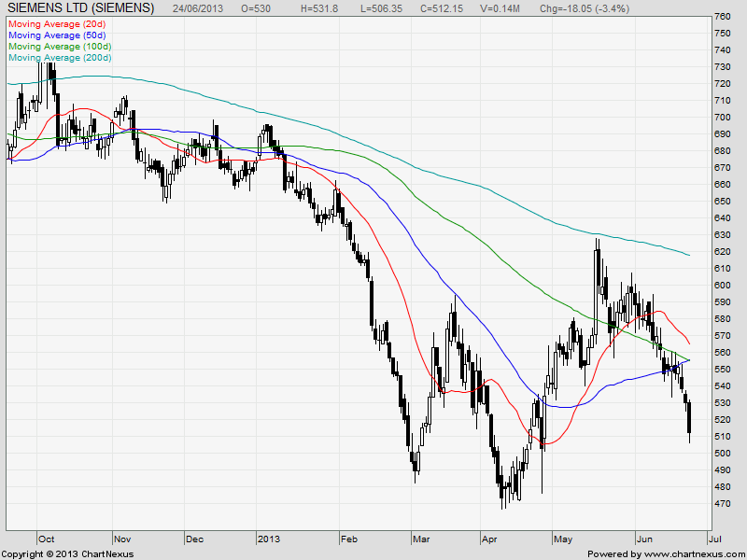Image resolution: width=747 pixels, height=560 pixels.
Task: Click the Copyright 2013 ChartNexus text
Action: point(67,554)
